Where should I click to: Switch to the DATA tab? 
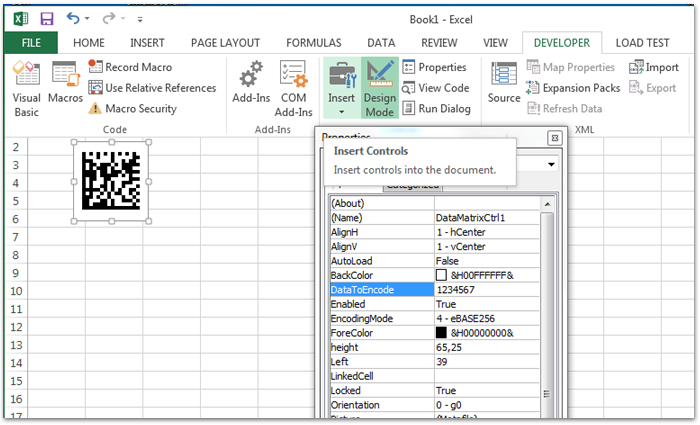(381, 43)
